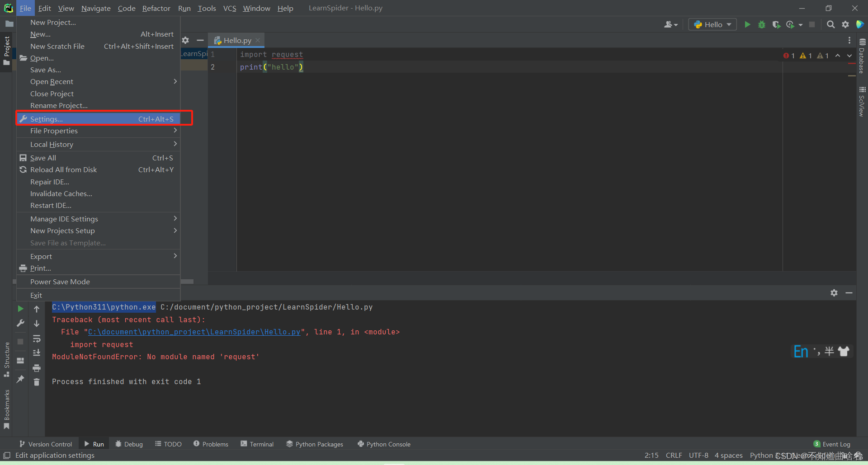The width and height of the screenshot is (868, 465).
Task: Open the Hello run configuration dropdown
Action: [x=712, y=24]
